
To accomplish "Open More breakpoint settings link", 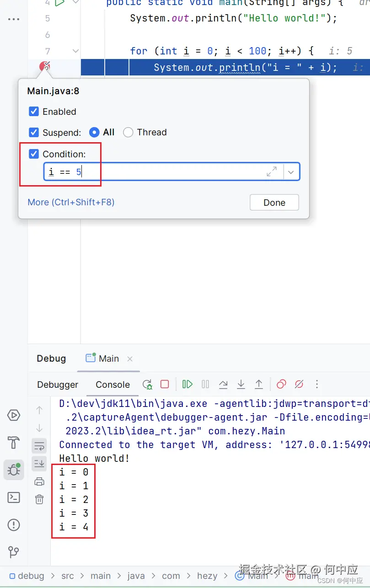I will tap(71, 202).
